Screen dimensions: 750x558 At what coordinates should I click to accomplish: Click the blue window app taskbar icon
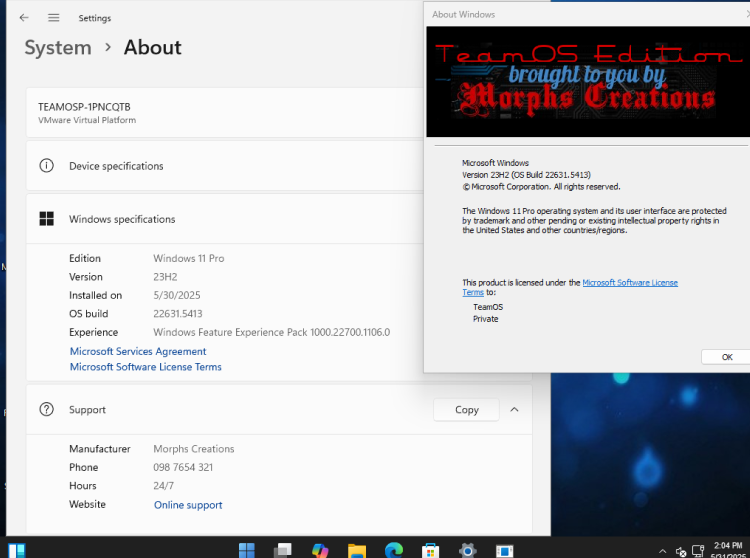pos(504,550)
